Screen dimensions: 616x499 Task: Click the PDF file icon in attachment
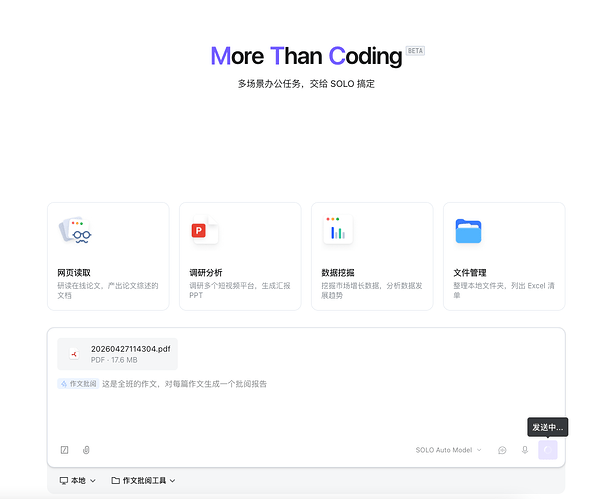74,354
